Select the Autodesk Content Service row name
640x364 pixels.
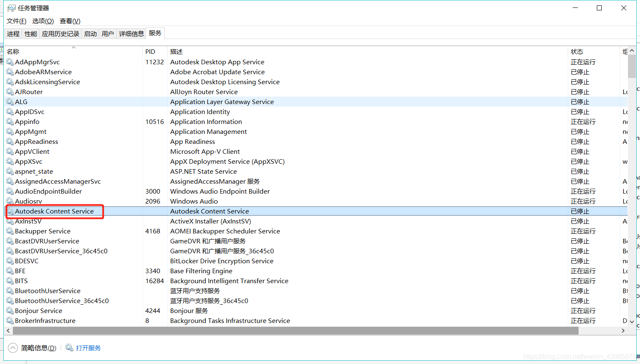tap(54, 211)
